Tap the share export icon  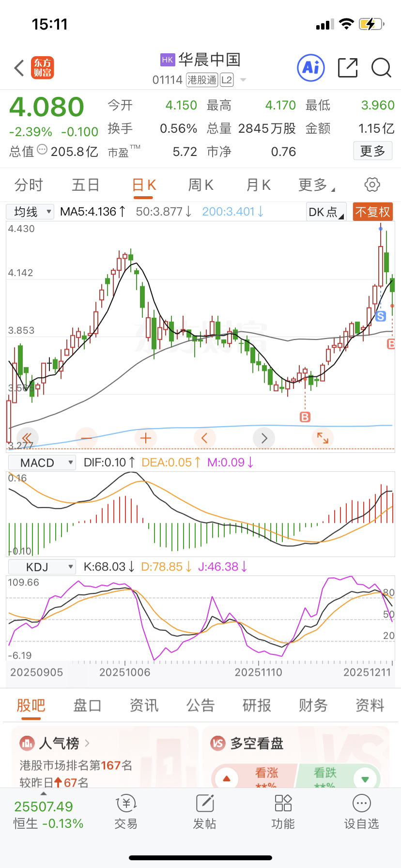[x=348, y=68]
